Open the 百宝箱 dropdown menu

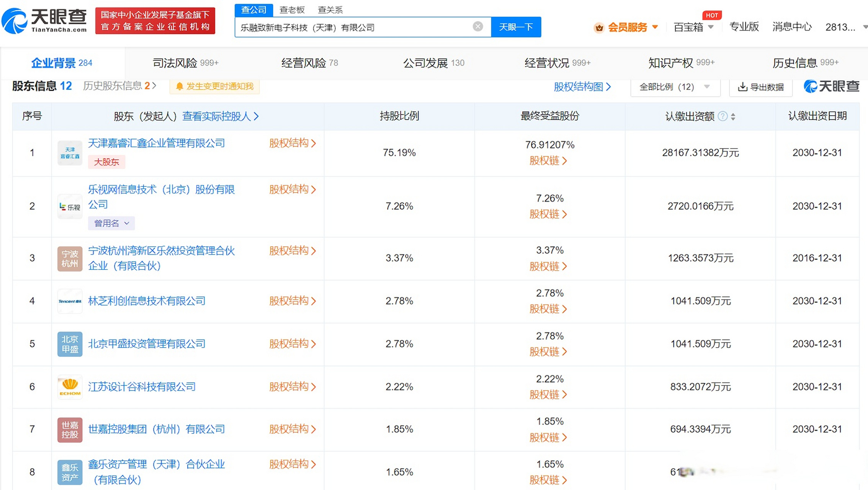coord(711,27)
